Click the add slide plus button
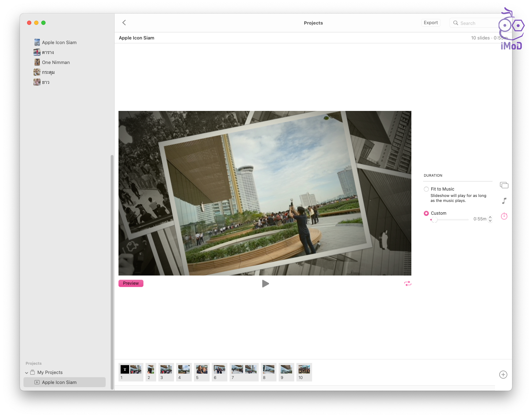This screenshot has width=532, height=417. tap(503, 375)
